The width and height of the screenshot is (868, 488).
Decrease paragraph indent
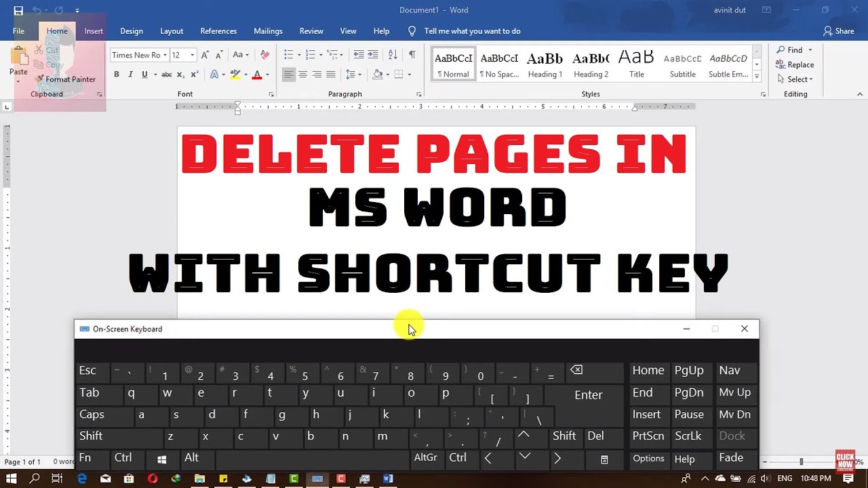[x=359, y=55]
